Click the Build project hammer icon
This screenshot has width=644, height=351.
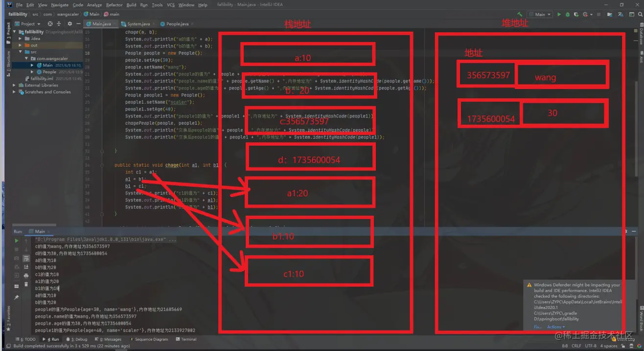click(x=520, y=14)
